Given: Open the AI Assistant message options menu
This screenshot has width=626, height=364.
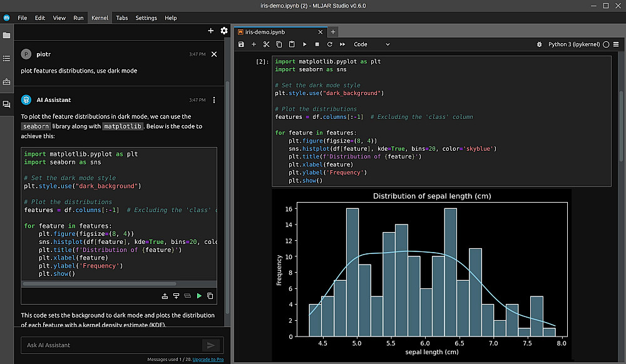Looking at the screenshot, I should (214, 100).
